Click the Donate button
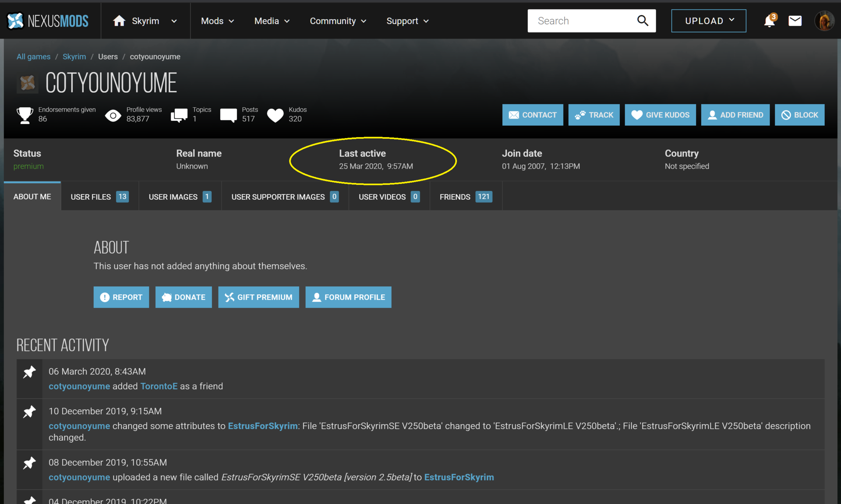Screen dimensions: 841x504 (x=184, y=297)
